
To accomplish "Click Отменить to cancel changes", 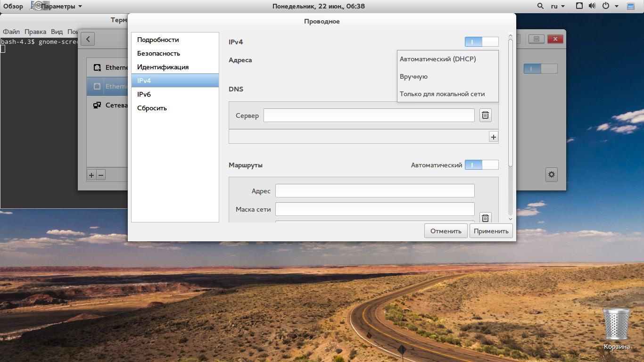I will click(x=446, y=231).
